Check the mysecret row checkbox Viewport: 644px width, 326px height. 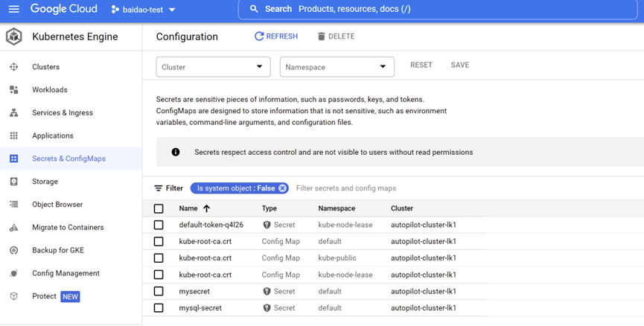(x=159, y=291)
